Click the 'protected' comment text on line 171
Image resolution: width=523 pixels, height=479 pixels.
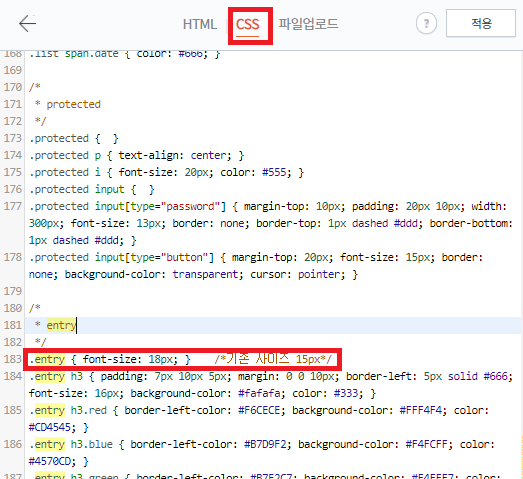[73, 104]
